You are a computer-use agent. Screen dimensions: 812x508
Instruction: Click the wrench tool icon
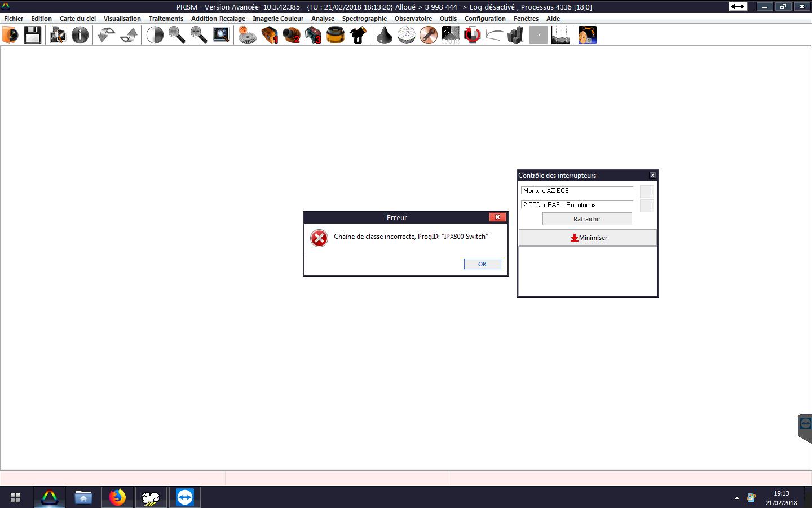pos(429,35)
